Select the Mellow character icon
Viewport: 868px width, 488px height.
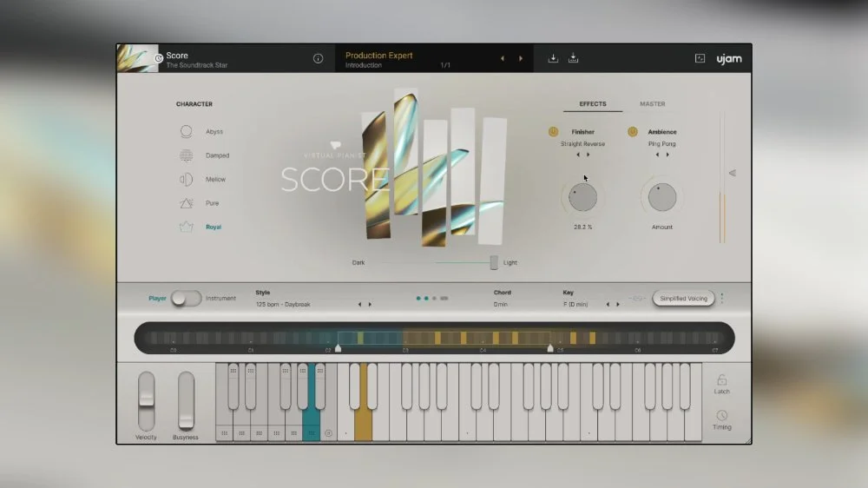(186, 179)
